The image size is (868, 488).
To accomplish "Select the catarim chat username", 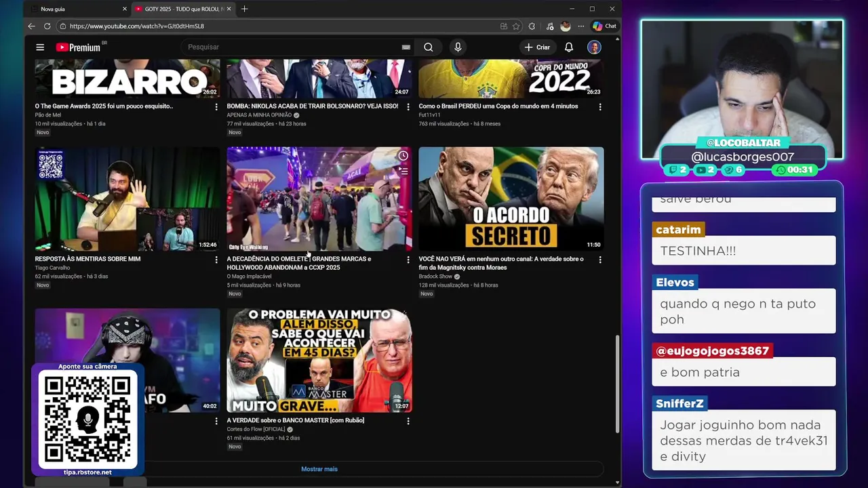I will tap(678, 230).
